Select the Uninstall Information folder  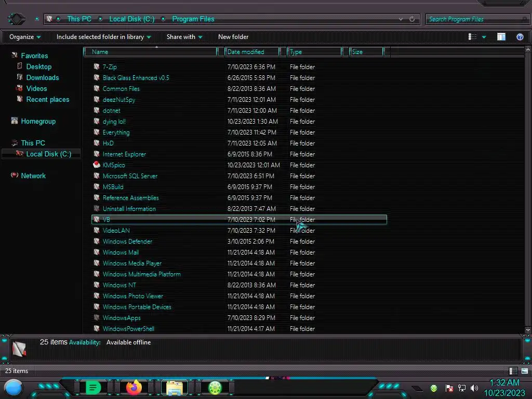click(129, 209)
